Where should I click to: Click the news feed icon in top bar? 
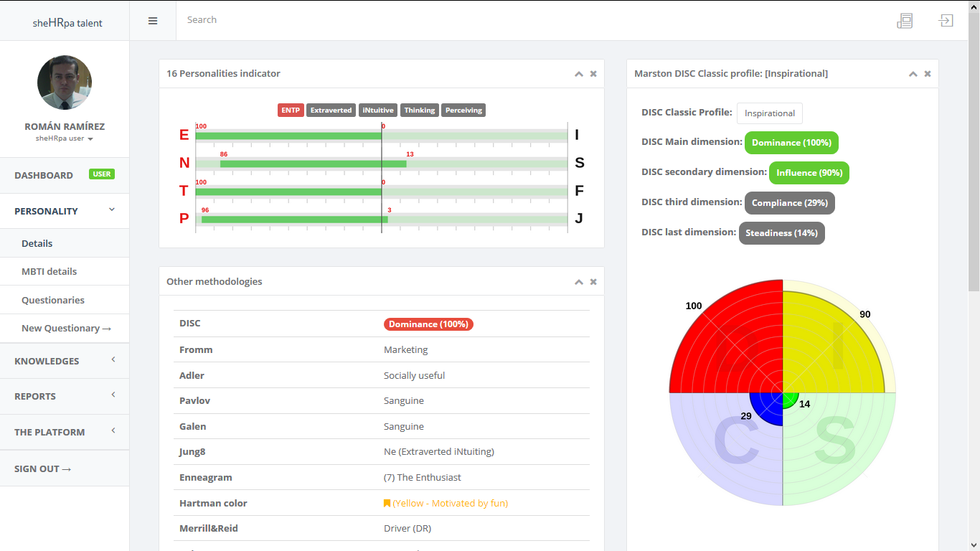(905, 21)
